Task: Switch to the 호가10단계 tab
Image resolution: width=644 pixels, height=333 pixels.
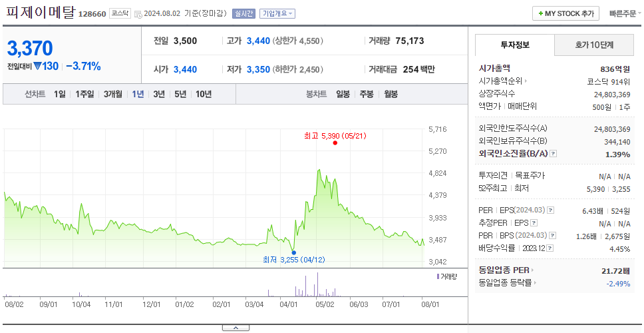Action: (x=594, y=45)
